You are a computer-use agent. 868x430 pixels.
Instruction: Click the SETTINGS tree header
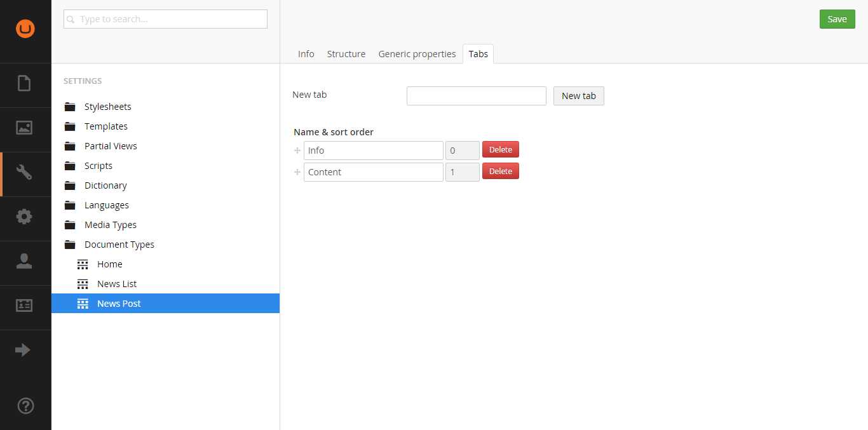pos(83,81)
